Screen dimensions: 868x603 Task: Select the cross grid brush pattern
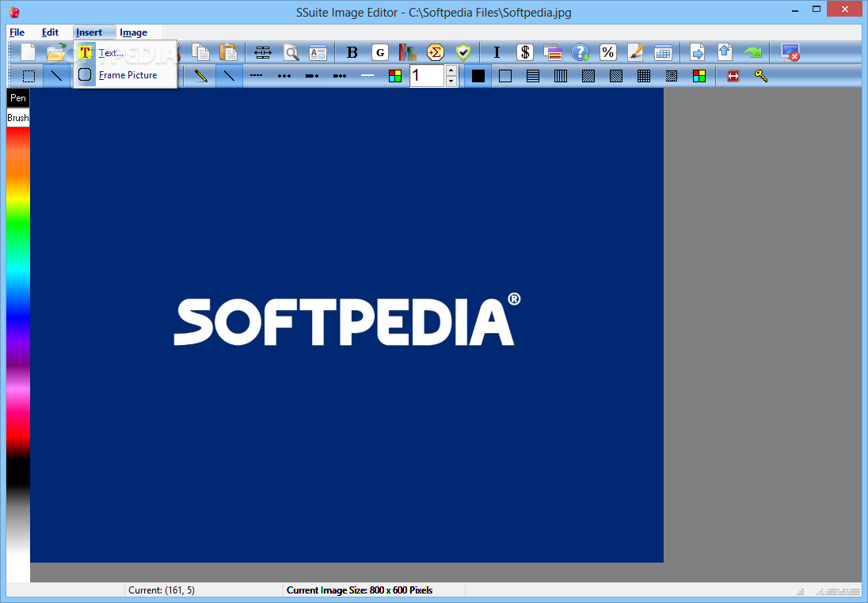click(643, 76)
